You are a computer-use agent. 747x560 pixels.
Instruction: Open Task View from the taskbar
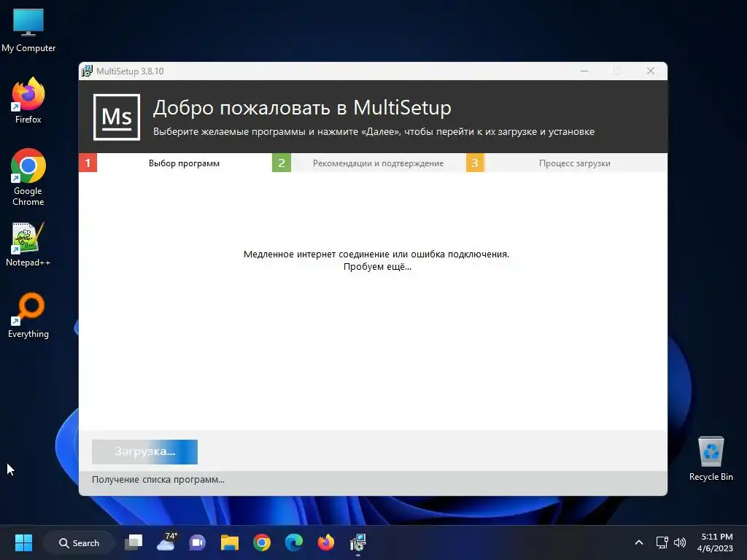(133, 542)
